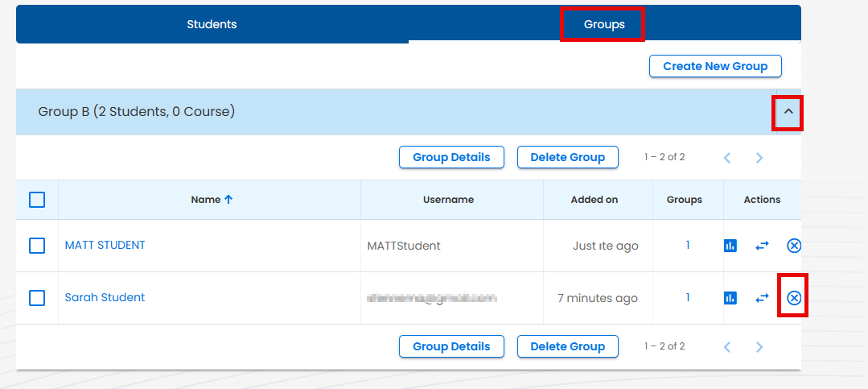Switch to the Groups tab

coord(604,24)
